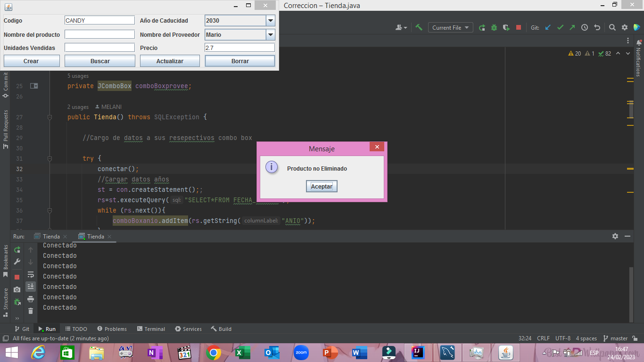Switch to the Terminal tab
The height and width of the screenshot is (362, 644).
tap(151, 329)
